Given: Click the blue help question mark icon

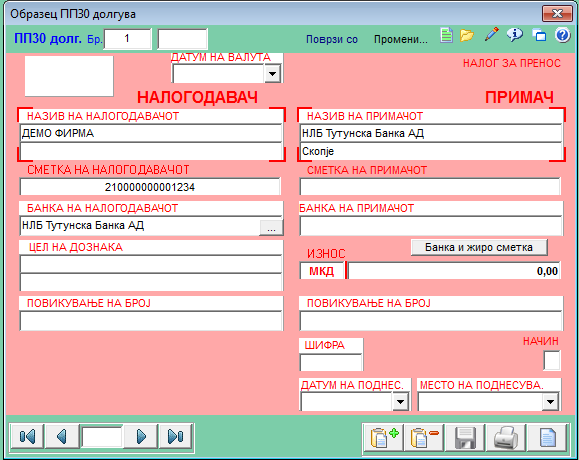Looking at the screenshot, I should [x=562, y=35].
